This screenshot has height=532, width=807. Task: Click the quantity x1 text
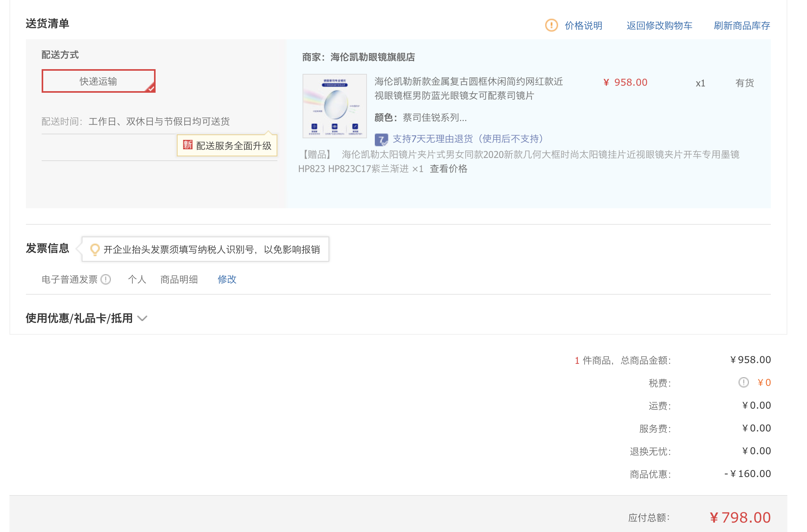point(700,83)
